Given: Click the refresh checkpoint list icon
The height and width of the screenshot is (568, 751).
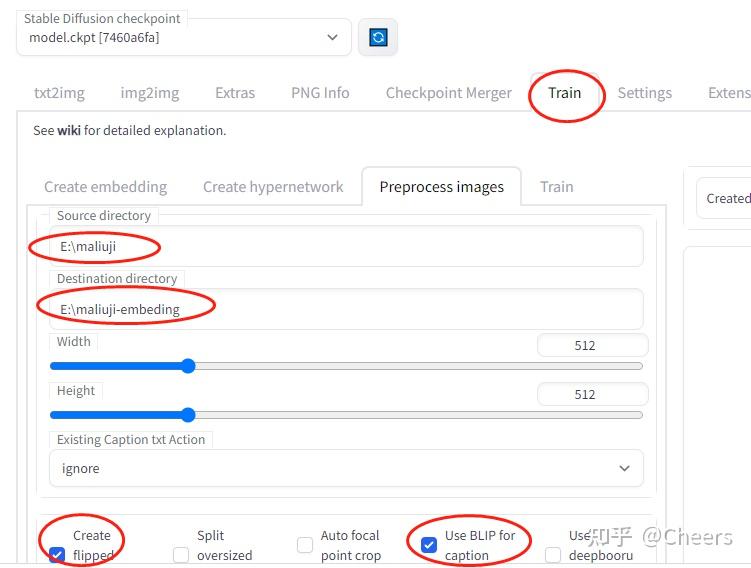Looking at the screenshot, I should coord(378,37).
